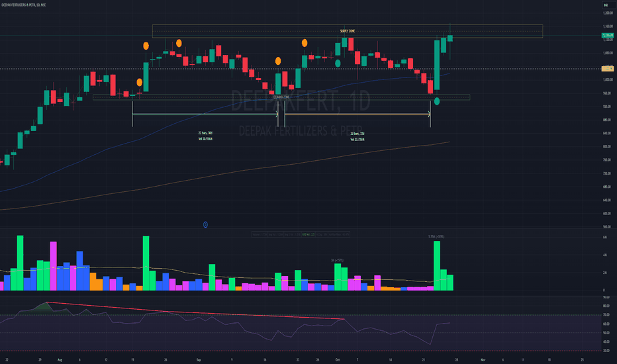The height and width of the screenshot is (364, 617).
Task: Select the DEMAND ZONE label
Action: pyautogui.click(x=281, y=97)
